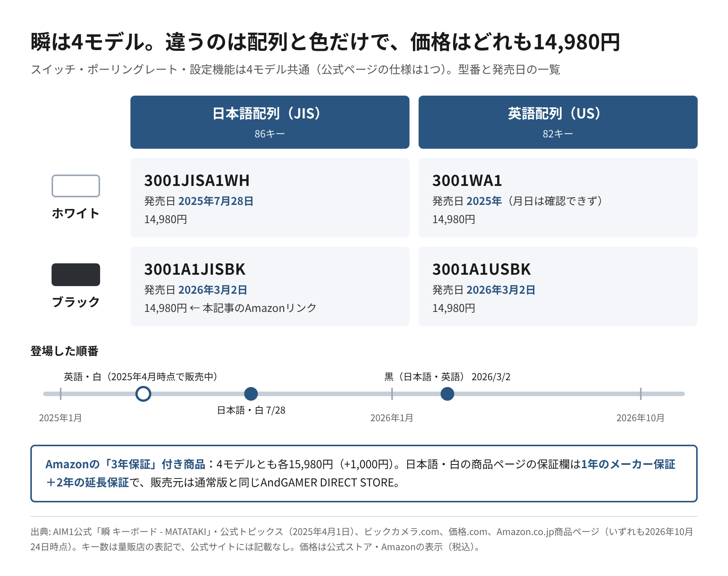Click the 出典 source footnote

[362, 539]
